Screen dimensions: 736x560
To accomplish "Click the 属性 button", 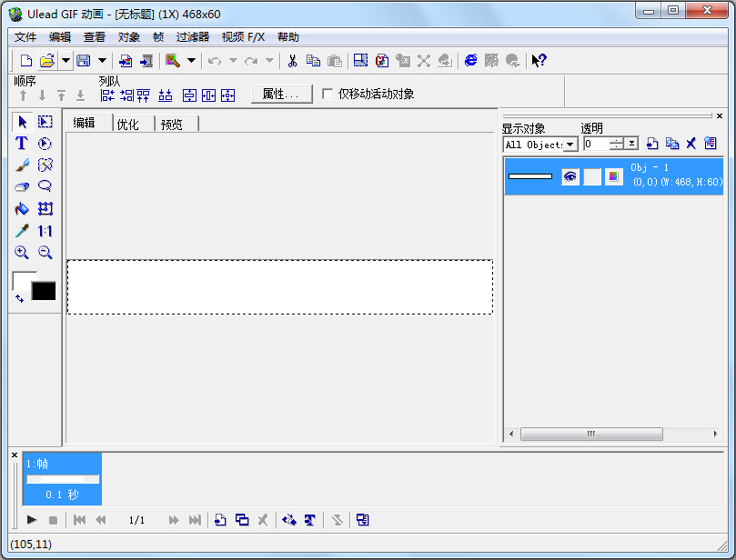I will tap(281, 94).
